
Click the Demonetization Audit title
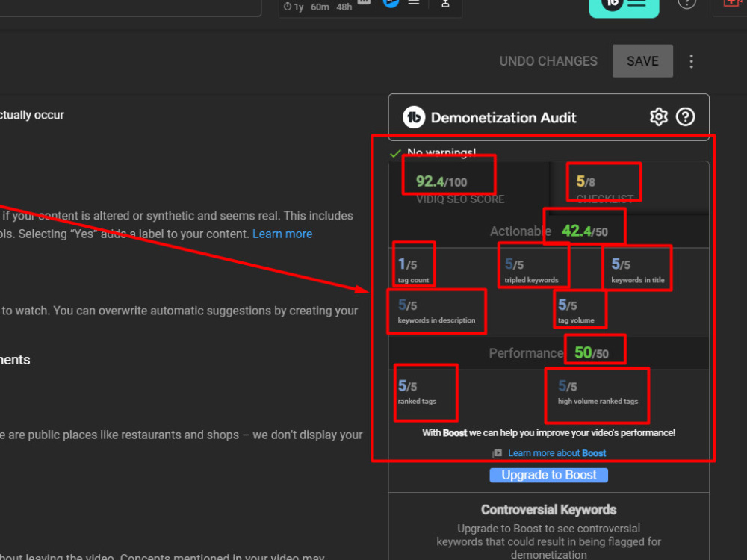click(x=503, y=118)
